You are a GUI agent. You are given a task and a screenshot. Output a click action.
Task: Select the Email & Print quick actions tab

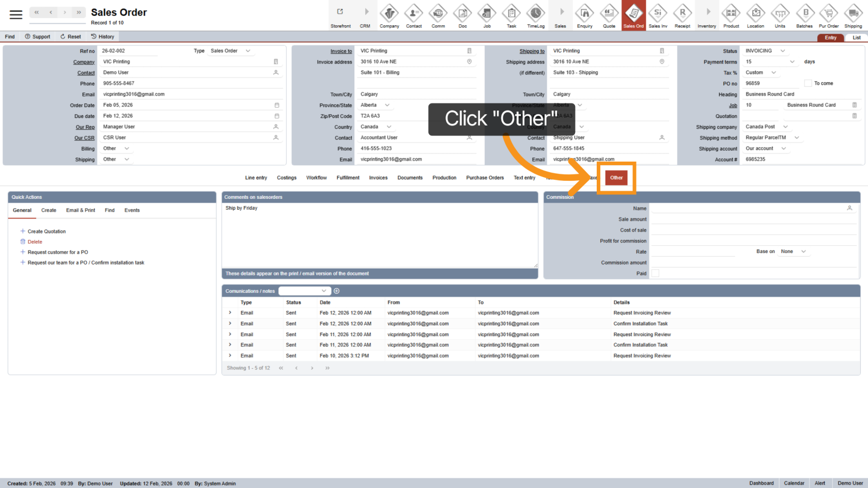click(x=81, y=210)
